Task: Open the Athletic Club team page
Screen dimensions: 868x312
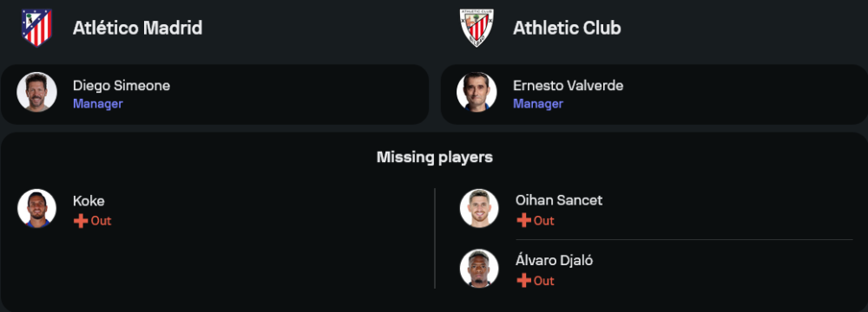Action: point(567,28)
